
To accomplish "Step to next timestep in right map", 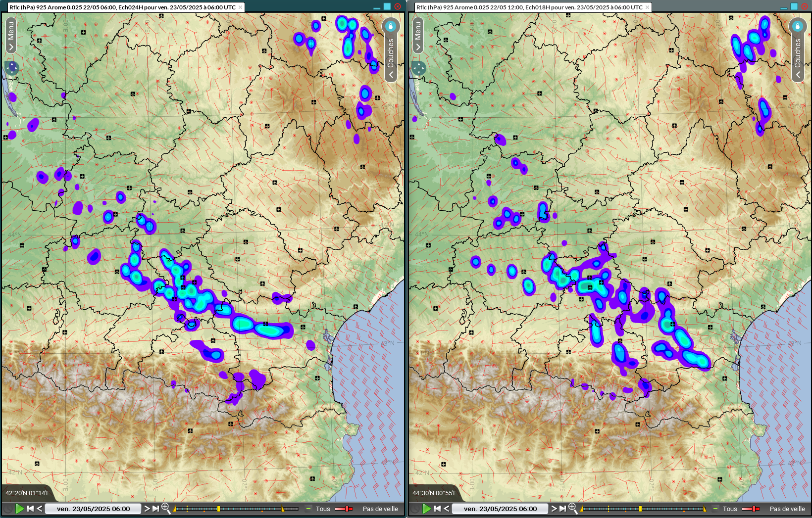I will click(x=554, y=509).
